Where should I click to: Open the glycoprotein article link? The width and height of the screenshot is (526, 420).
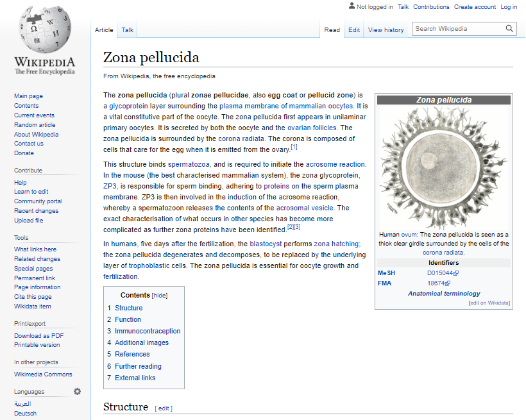coord(128,106)
